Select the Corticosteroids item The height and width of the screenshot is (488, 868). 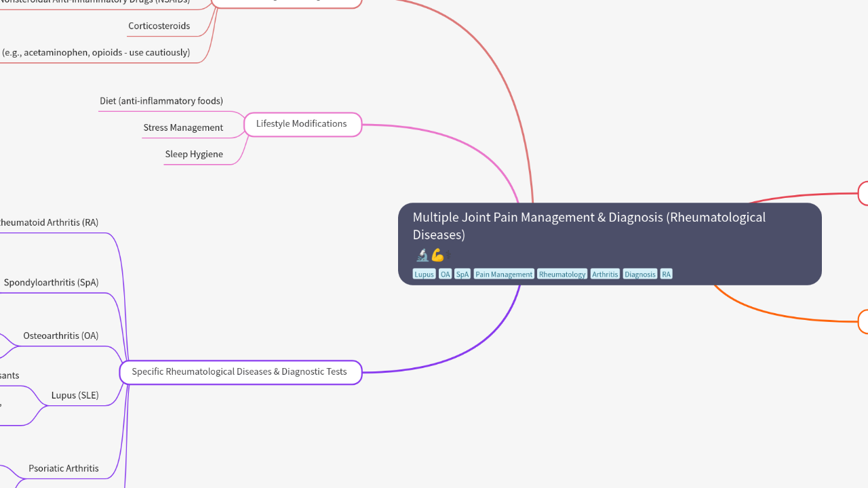pos(159,26)
